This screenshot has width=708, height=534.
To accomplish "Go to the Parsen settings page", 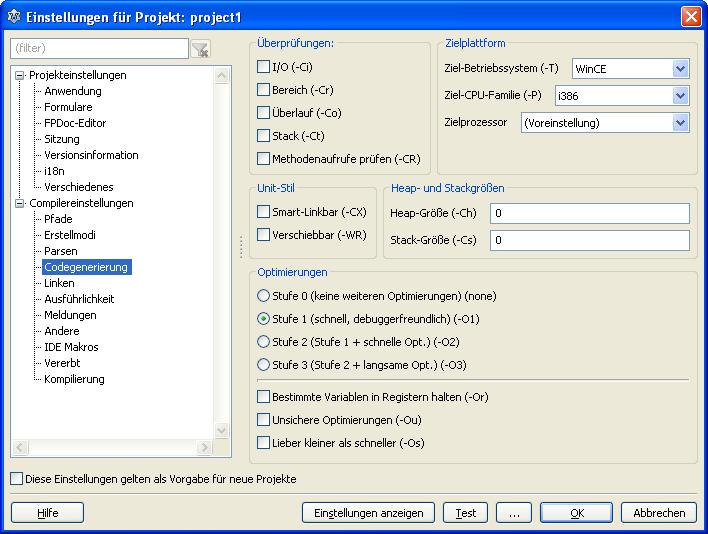I will [x=60, y=251].
